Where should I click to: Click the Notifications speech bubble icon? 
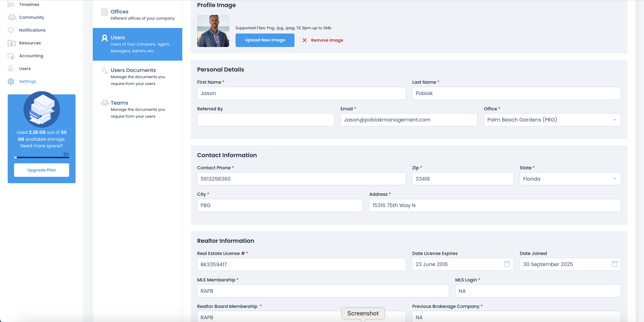click(10, 30)
